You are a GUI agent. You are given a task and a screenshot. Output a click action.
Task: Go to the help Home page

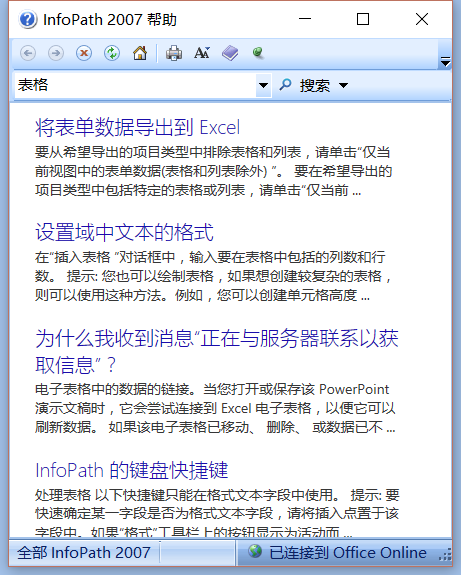tap(140, 54)
